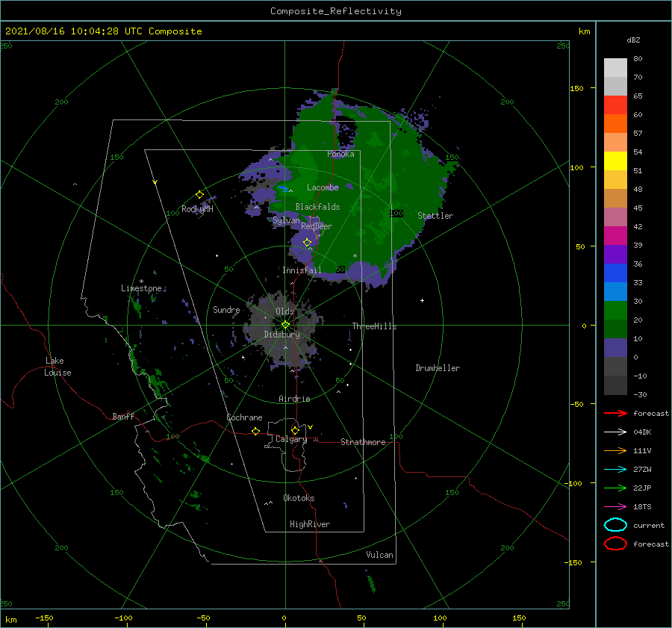Viewport: 672px width, 628px height.
Task: Select the green 30 dBZ legend swatch
Action: pos(615,310)
